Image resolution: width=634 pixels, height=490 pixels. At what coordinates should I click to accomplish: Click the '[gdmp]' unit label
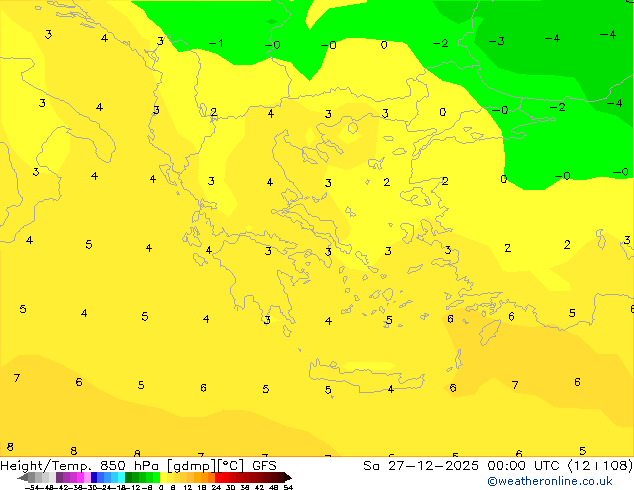(x=191, y=466)
